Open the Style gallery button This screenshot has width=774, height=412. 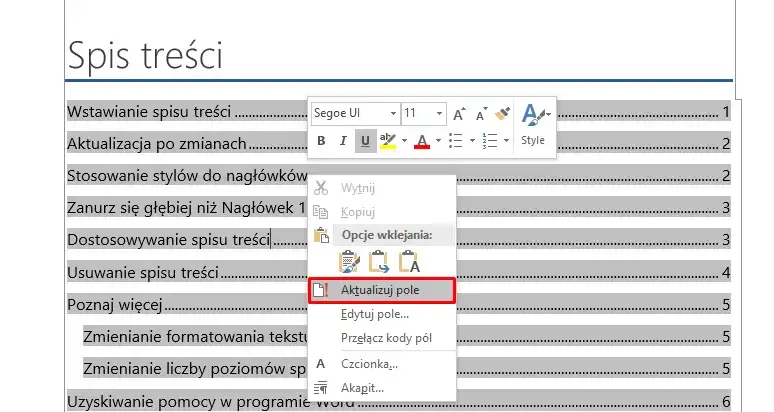(x=534, y=124)
